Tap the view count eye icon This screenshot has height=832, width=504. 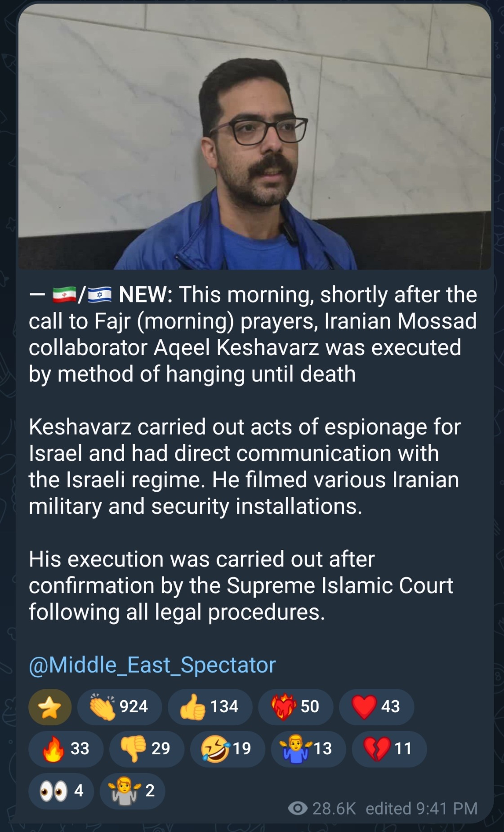click(297, 809)
